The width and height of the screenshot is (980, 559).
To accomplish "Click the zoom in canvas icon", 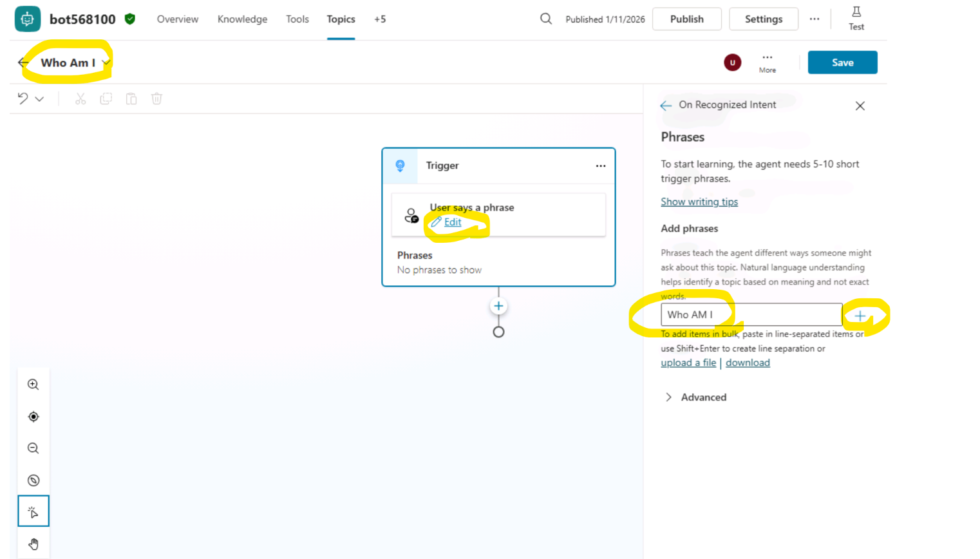I will [x=33, y=384].
